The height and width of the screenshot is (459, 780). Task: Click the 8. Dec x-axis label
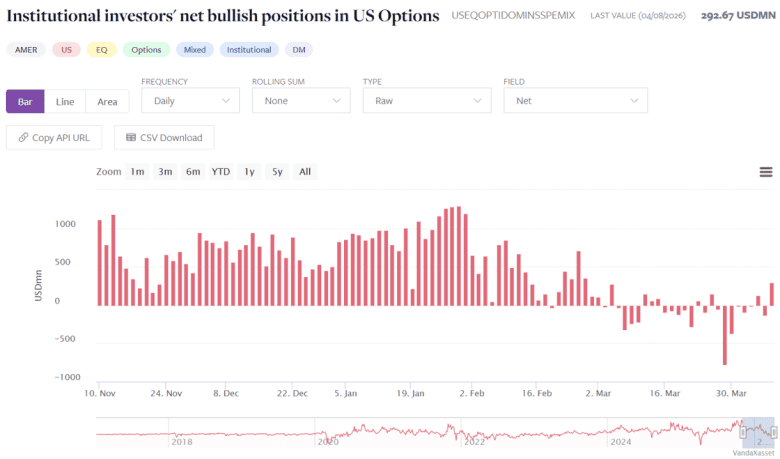click(x=226, y=393)
